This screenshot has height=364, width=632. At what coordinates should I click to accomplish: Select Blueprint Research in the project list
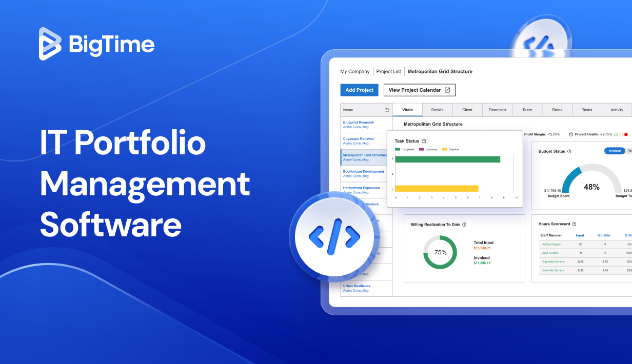(x=359, y=123)
